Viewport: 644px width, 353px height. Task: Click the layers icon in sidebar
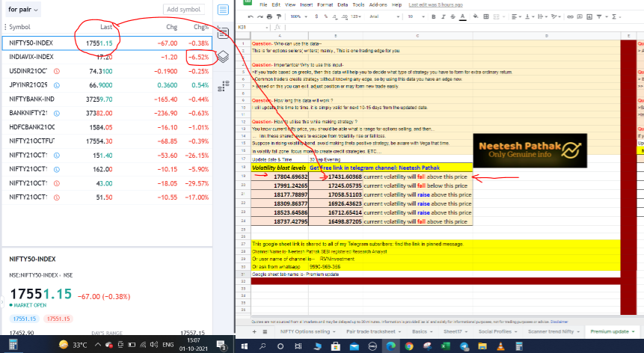(223, 56)
